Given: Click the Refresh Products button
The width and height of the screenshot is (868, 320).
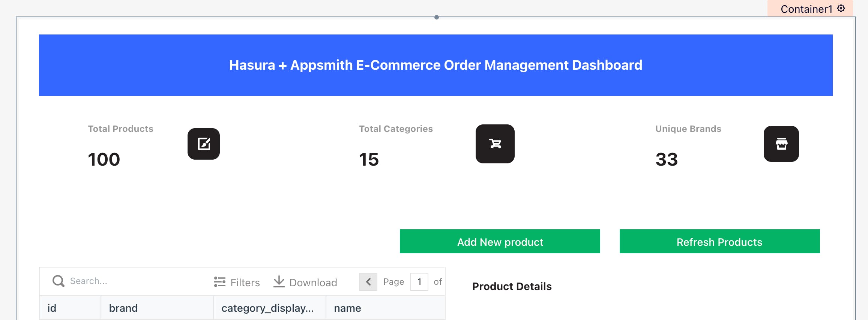Looking at the screenshot, I should pyautogui.click(x=719, y=242).
